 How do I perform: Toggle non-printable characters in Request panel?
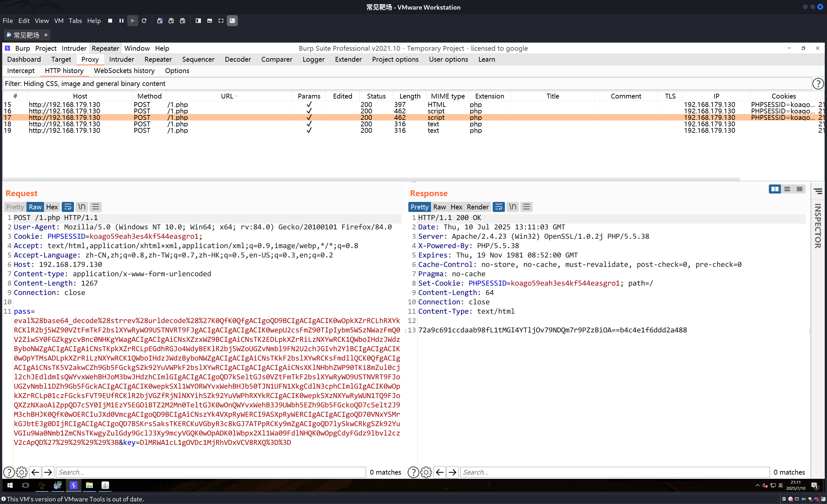(81, 207)
